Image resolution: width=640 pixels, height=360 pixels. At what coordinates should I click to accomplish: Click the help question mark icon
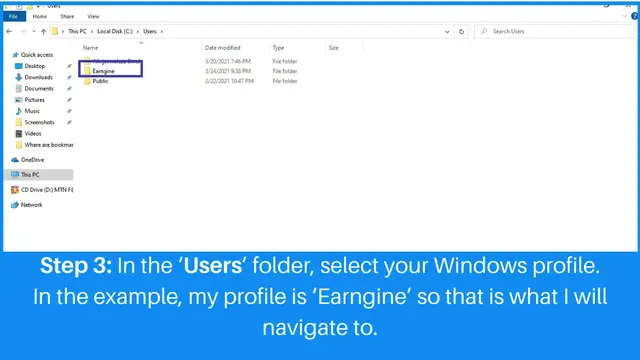634,16
